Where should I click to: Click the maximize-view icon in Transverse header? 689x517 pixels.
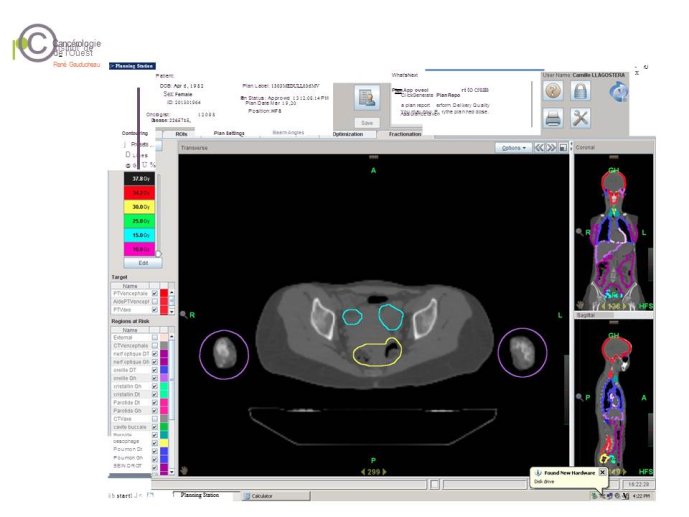click(x=563, y=148)
